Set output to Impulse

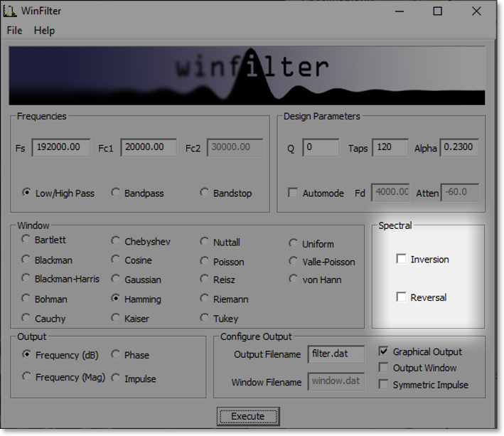(x=116, y=378)
